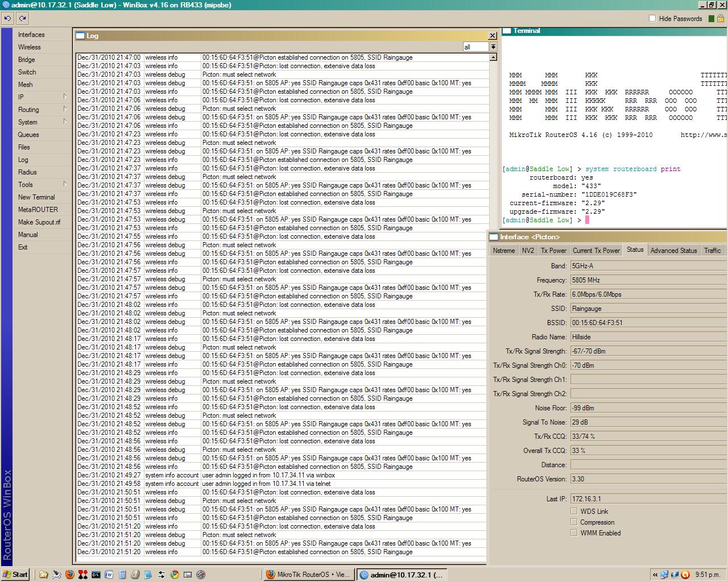
Task: Open the log topic filter dropdown arrow
Action: coord(493,47)
